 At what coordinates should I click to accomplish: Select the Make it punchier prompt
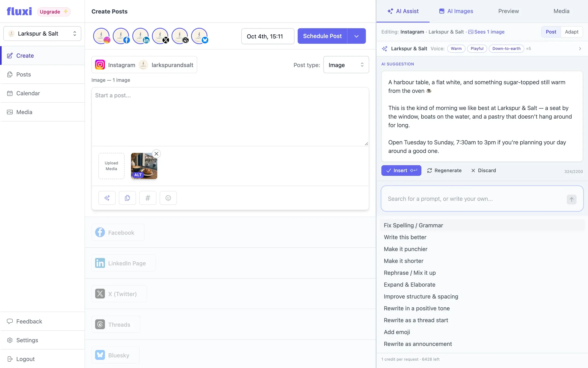click(405, 249)
